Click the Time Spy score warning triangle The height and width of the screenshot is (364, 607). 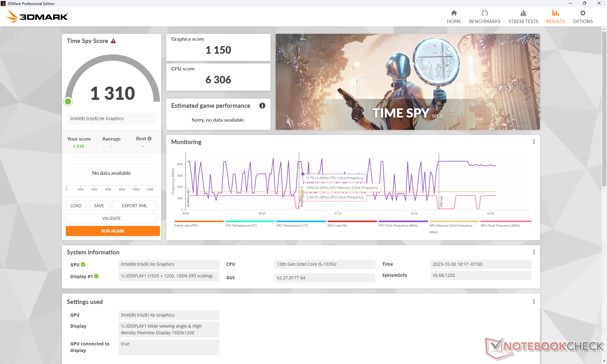tap(113, 41)
